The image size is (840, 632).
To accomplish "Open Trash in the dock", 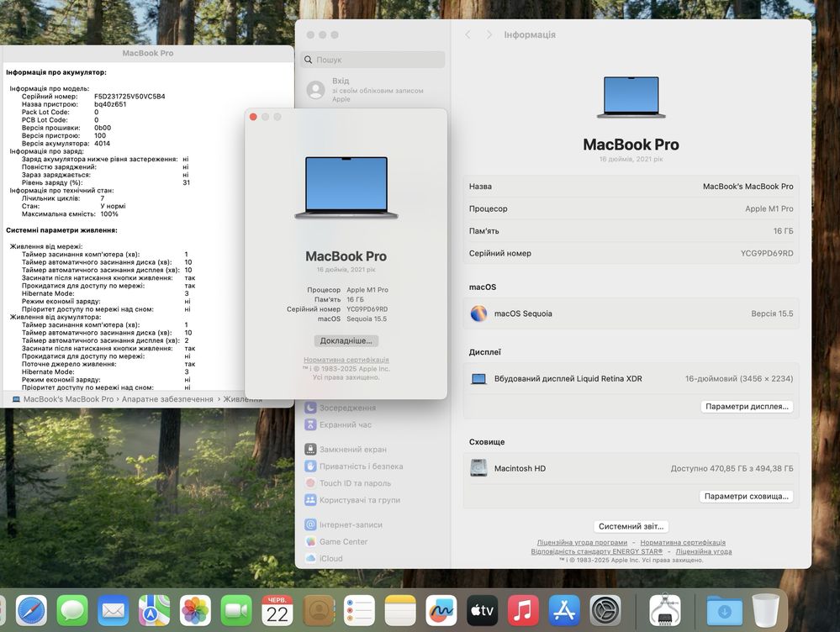I will 765,611.
